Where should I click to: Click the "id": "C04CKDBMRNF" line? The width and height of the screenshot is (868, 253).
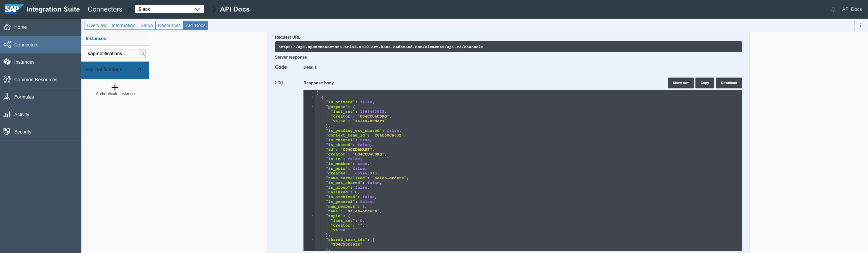click(x=350, y=149)
